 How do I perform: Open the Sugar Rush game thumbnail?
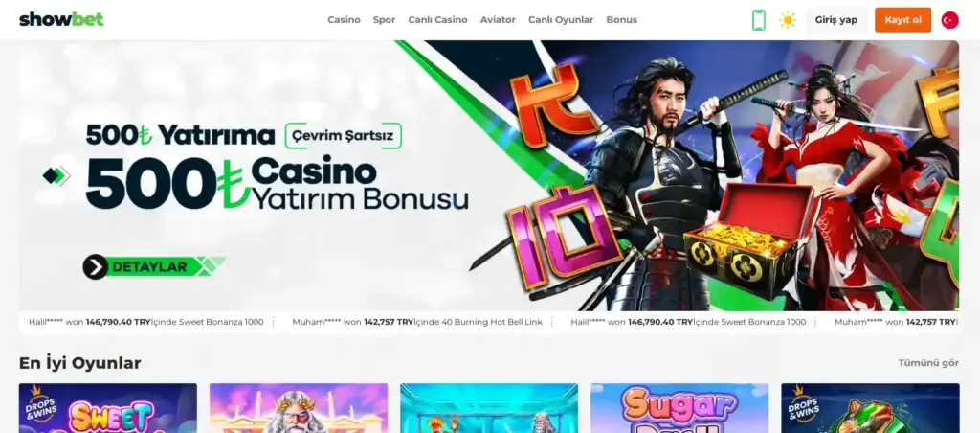pos(679,408)
